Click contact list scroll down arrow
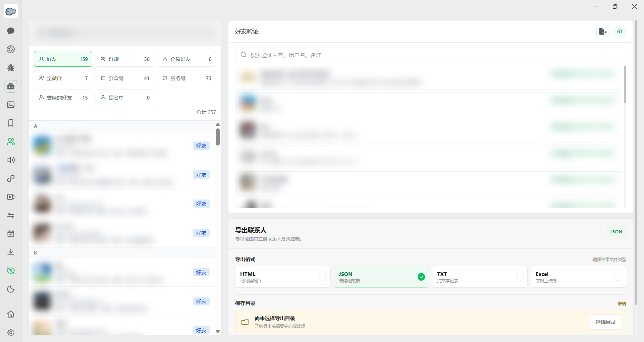This screenshot has width=644, height=342. pos(218,332)
